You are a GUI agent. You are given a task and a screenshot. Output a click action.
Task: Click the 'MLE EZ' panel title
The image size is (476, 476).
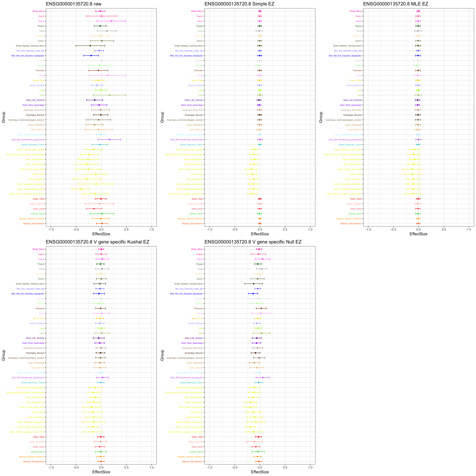395,4
